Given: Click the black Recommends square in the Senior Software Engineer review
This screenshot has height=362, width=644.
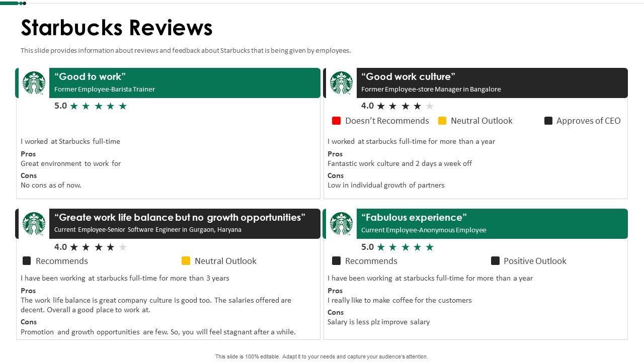Looking at the screenshot, I should [x=27, y=260].
